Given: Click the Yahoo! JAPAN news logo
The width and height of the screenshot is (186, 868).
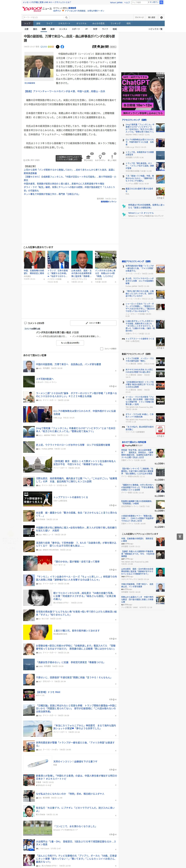Looking at the screenshot, I should 37,9.
